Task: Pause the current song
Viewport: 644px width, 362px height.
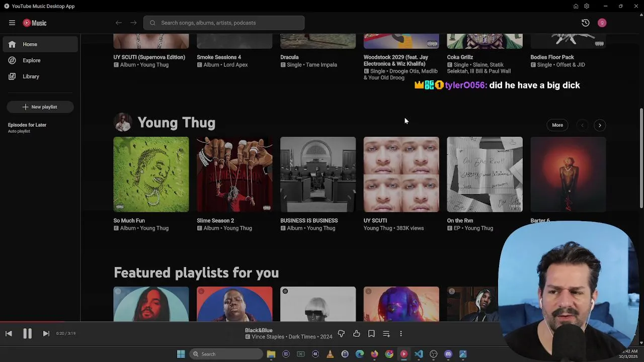Action: pyautogui.click(x=27, y=333)
